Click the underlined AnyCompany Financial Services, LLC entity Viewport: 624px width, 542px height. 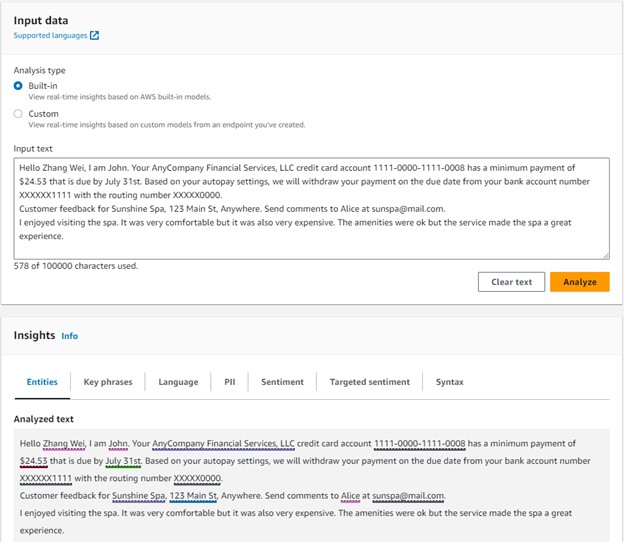(x=223, y=444)
